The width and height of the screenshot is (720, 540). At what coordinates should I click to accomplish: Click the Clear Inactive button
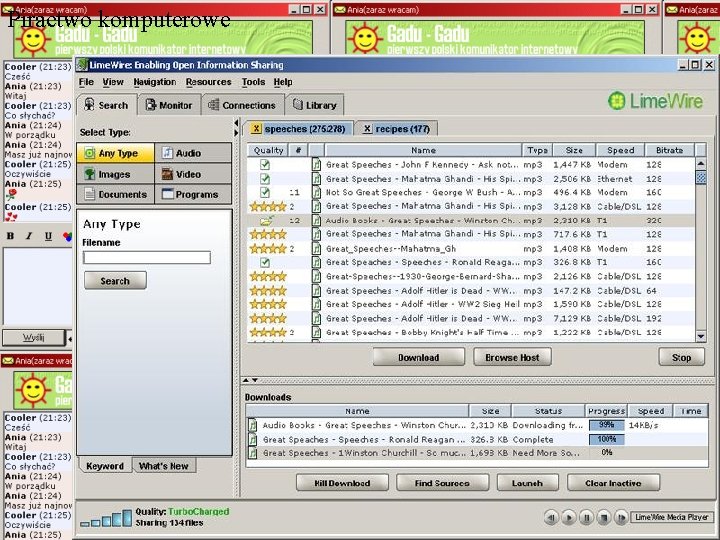pyautogui.click(x=613, y=483)
